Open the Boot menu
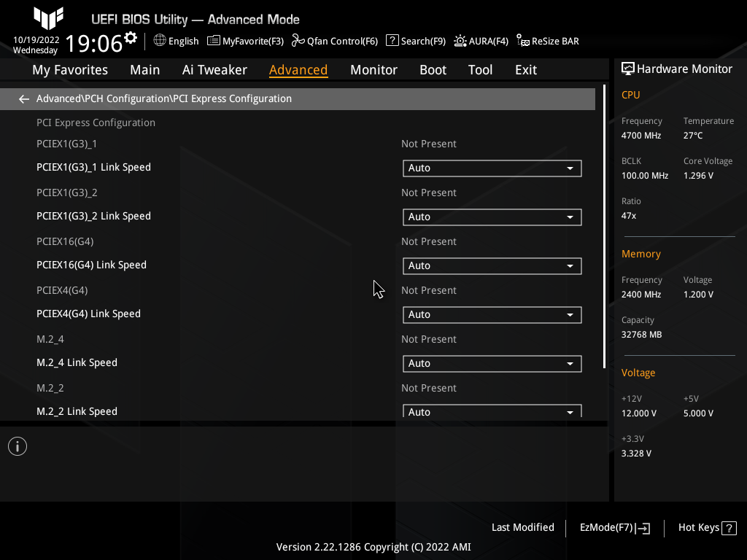Image resolution: width=747 pixels, height=560 pixels. point(433,69)
